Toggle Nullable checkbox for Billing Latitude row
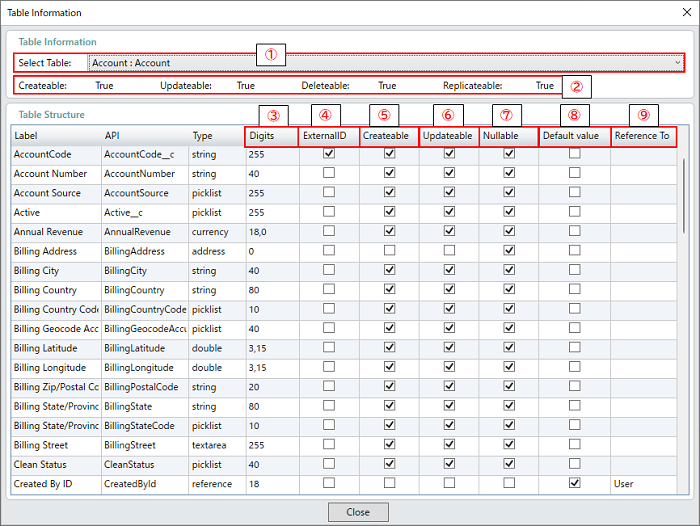700x526 pixels. coord(509,348)
